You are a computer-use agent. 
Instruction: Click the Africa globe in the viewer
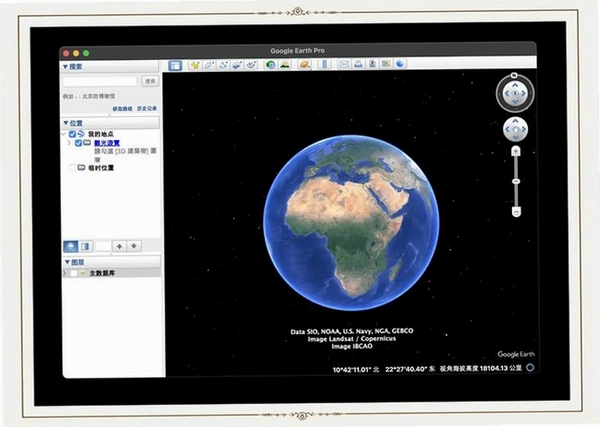pyautogui.click(x=351, y=223)
